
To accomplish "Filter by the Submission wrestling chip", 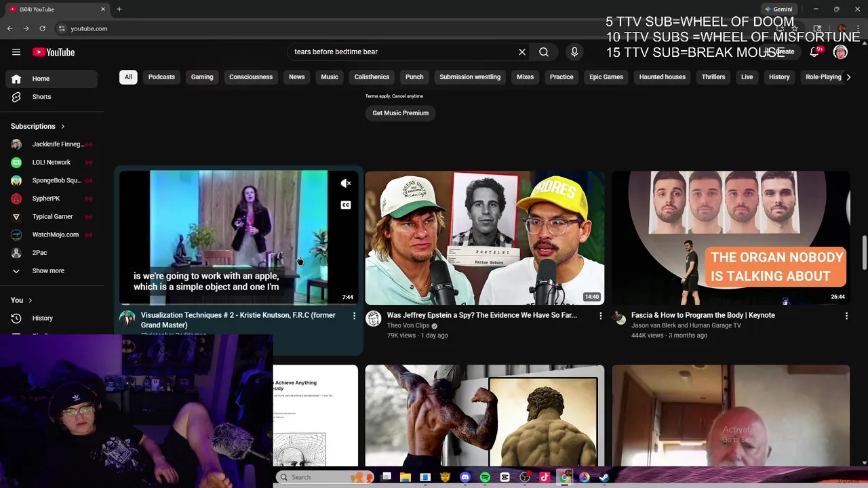I will [470, 77].
